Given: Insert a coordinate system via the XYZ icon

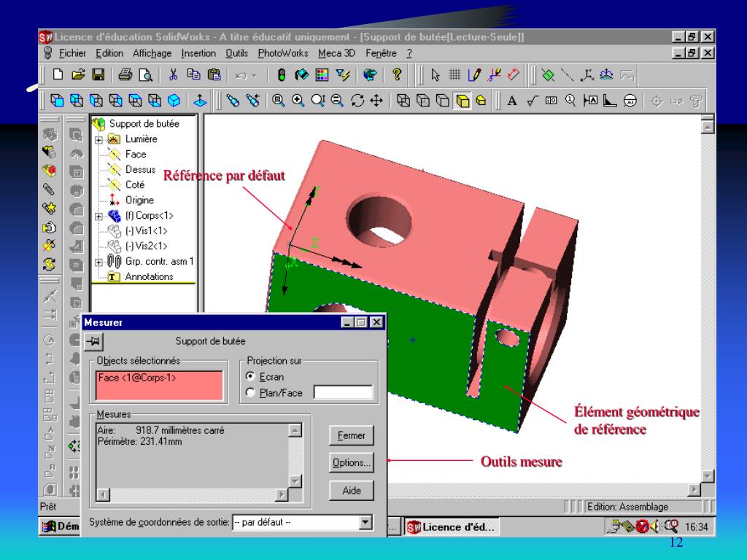Looking at the screenshot, I should click(587, 75).
